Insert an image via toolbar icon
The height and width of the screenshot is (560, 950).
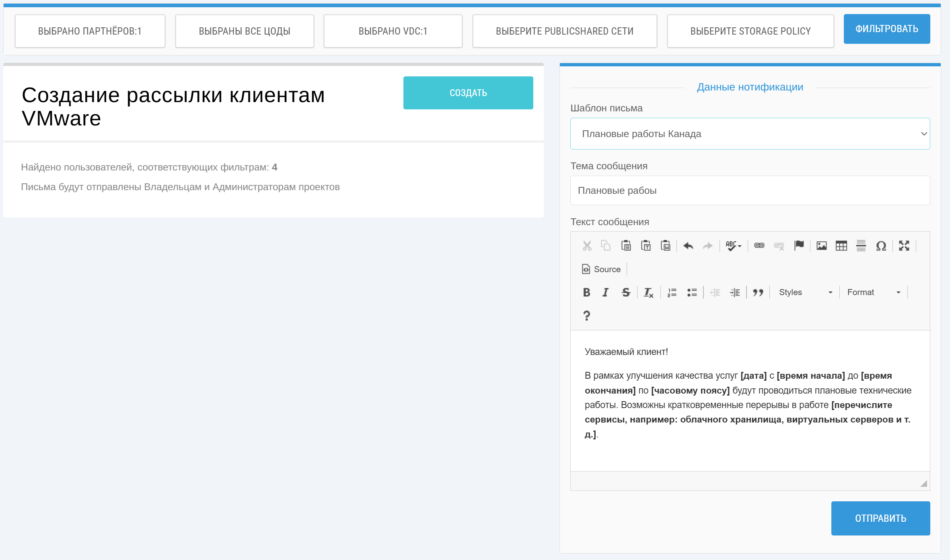[x=821, y=246]
